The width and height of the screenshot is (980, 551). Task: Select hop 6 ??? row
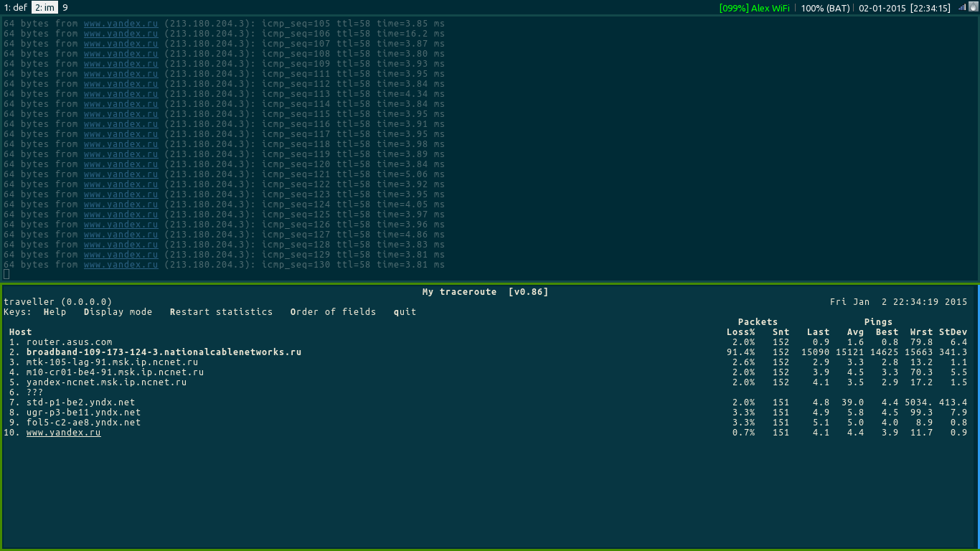tap(34, 392)
